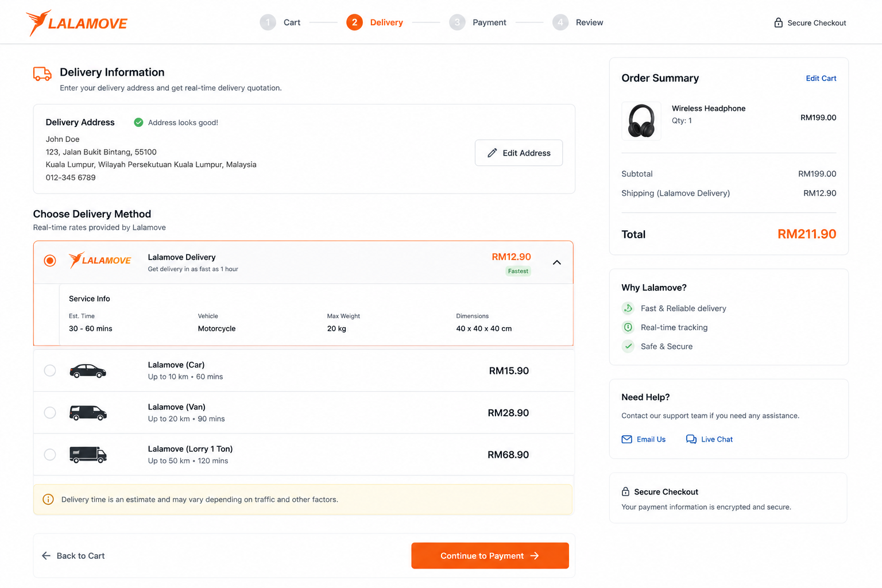Click the step 1 number circle
The image size is (882, 588).
point(268,22)
